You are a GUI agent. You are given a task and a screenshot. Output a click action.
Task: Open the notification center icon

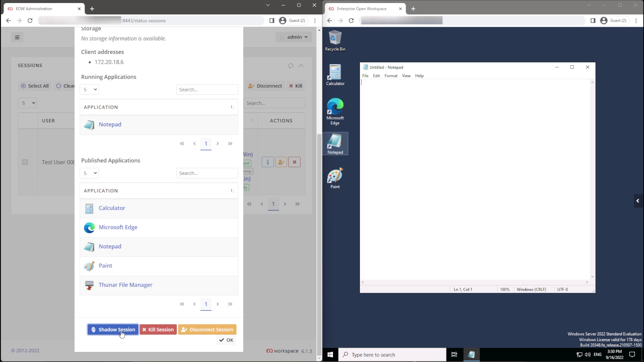(x=632, y=355)
